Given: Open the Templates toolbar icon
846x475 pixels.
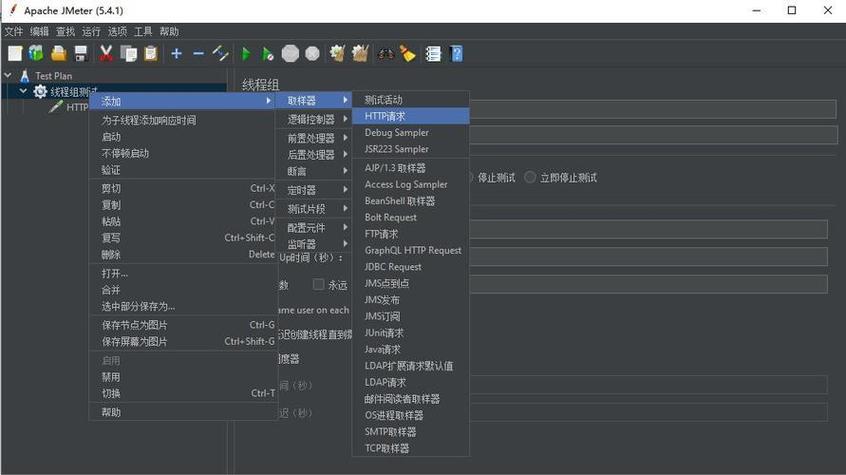Looking at the screenshot, I should pyautogui.click(x=36, y=53).
